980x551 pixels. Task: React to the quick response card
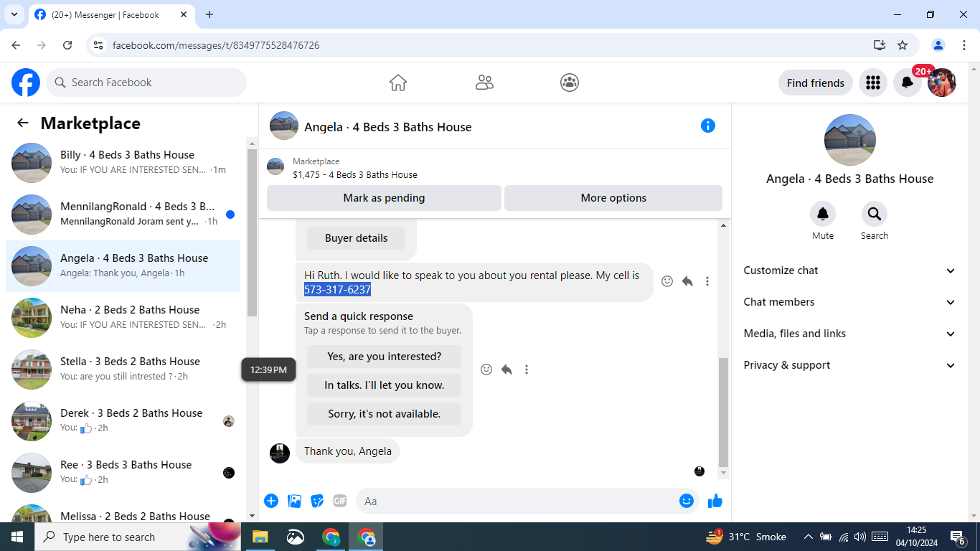click(x=486, y=369)
